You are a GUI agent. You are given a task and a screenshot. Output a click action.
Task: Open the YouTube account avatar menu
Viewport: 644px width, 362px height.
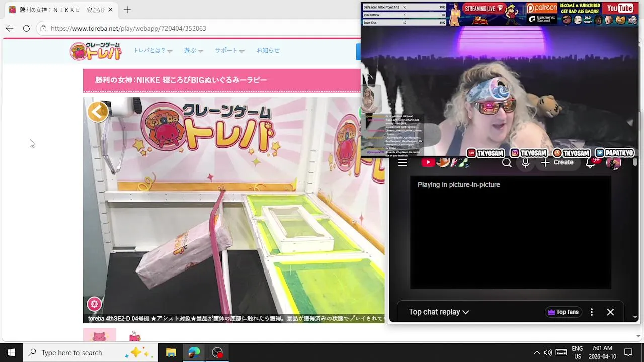pyautogui.click(x=613, y=163)
